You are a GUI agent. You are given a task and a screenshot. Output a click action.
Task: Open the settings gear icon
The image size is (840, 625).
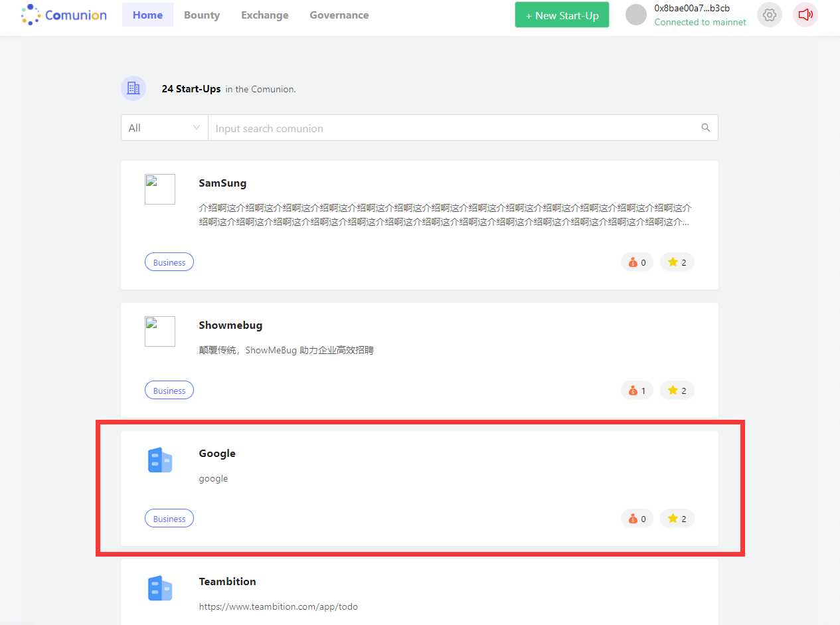770,15
